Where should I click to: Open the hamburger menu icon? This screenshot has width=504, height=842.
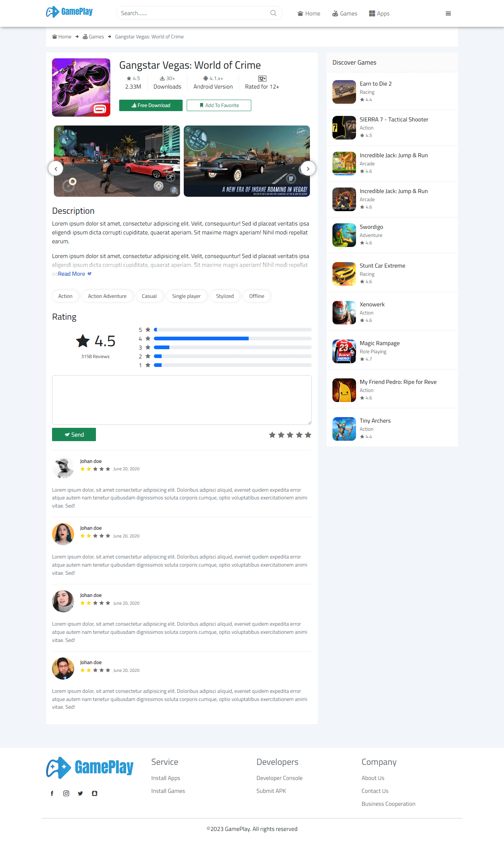click(x=448, y=14)
